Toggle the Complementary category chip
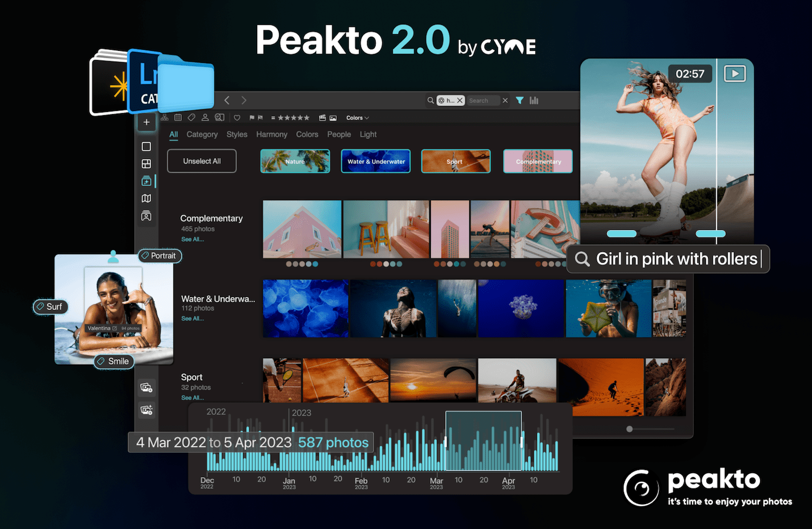This screenshot has width=812, height=529. [538, 161]
